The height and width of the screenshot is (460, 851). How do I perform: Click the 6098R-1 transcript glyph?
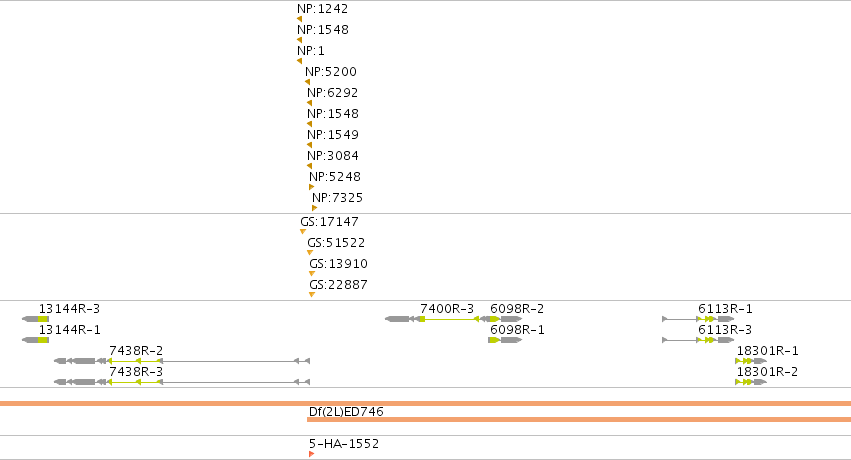pyautogui.click(x=505, y=340)
